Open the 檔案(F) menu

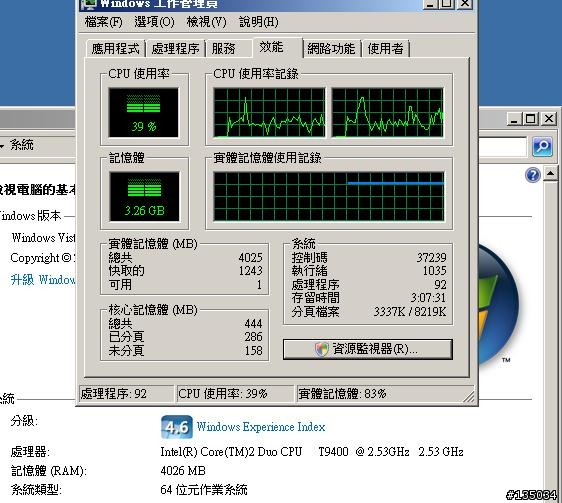tap(104, 22)
